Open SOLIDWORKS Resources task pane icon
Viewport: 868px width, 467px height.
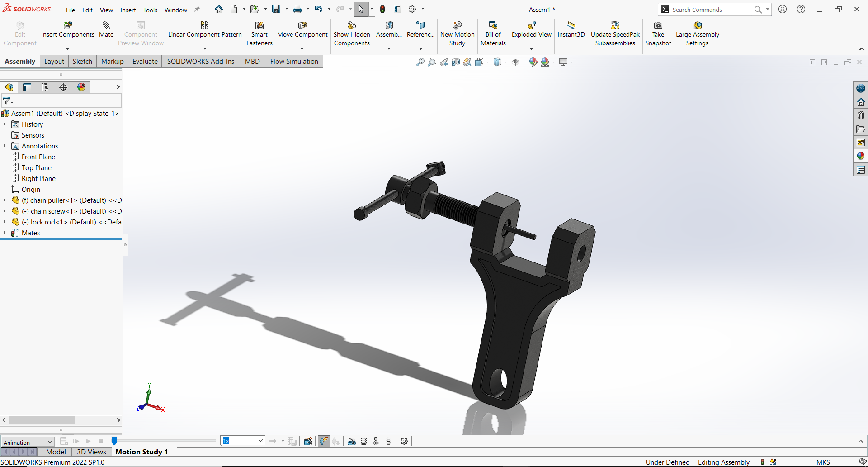point(861,102)
